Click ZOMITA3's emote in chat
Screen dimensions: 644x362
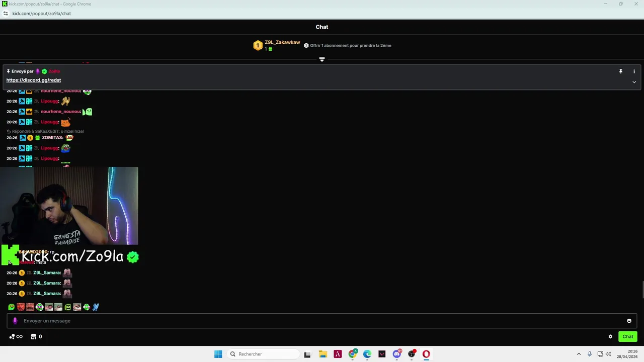point(69,138)
